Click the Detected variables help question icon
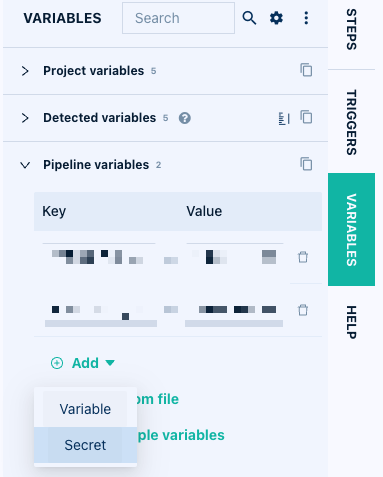 click(185, 118)
